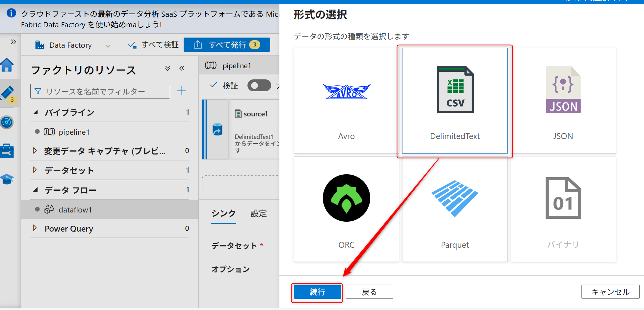Switch to the 設定 tab
Screen dimensions: 644x310
point(259,213)
